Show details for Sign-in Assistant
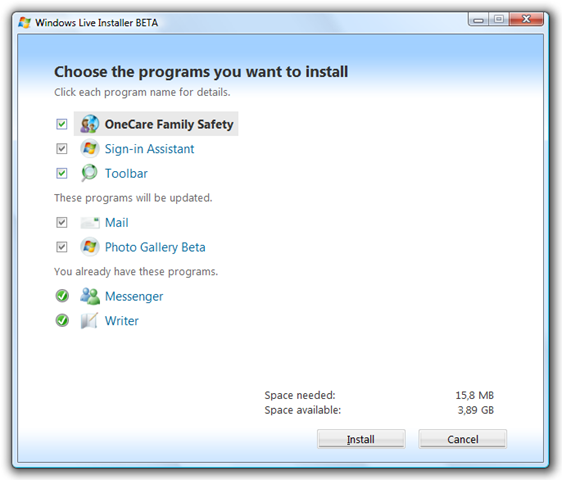Viewport: 562px width, 480px height. [149, 149]
